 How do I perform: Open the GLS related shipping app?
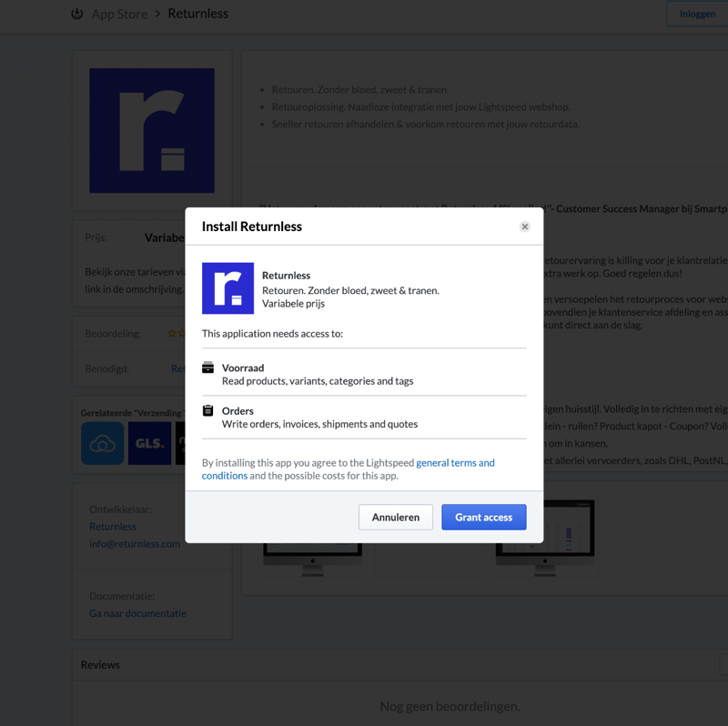[x=149, y=443]
